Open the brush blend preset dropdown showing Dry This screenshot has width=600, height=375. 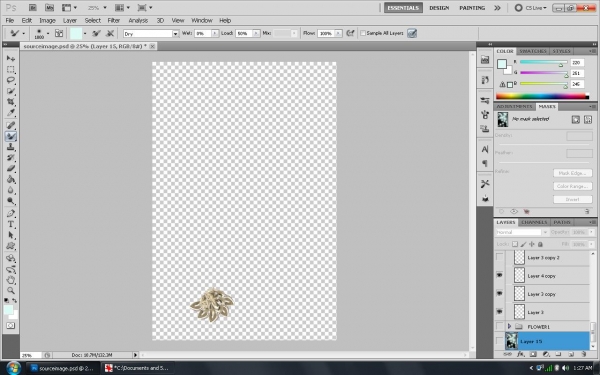(x=151, y=34)
